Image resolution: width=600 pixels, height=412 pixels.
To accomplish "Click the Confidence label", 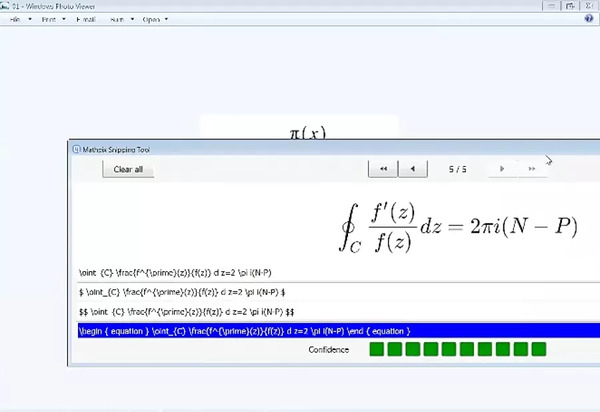I will (x=328, y=350).
